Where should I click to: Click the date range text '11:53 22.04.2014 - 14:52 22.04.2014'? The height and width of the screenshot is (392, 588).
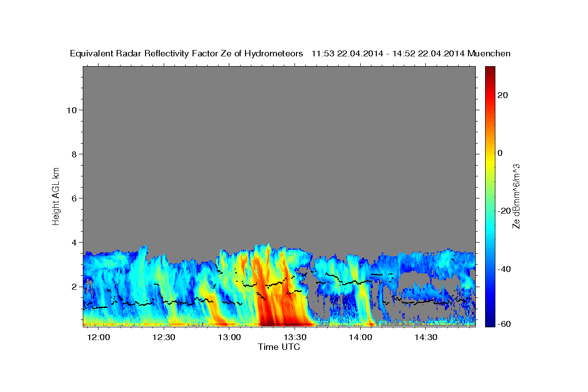(388, 54)
